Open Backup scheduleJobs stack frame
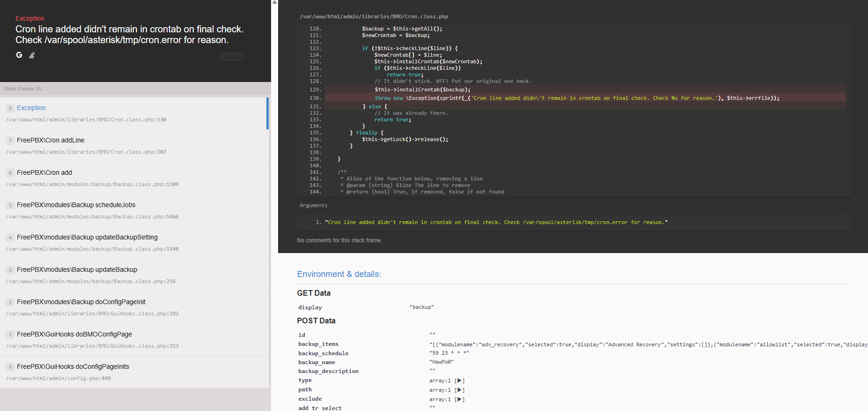 pos(134,210)
